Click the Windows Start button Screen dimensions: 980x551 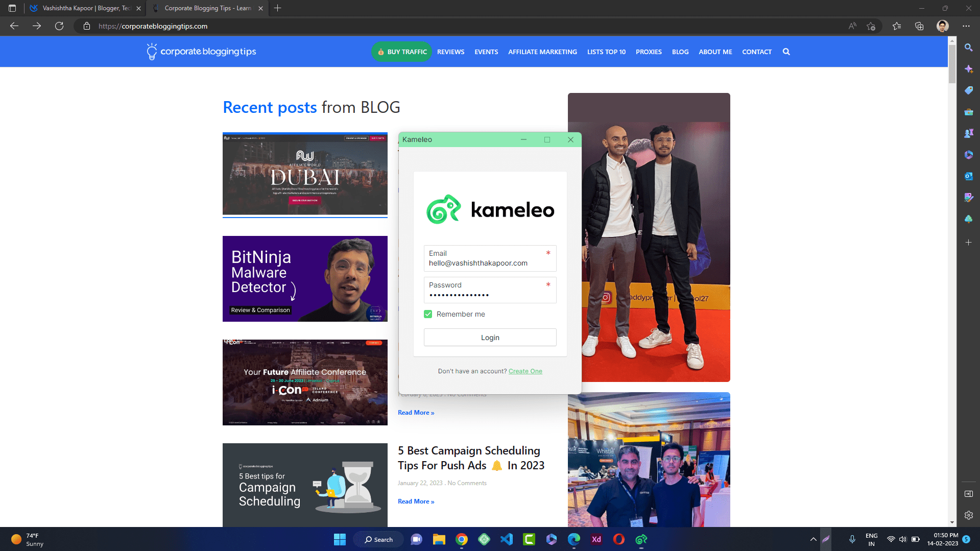coord(340,539)
